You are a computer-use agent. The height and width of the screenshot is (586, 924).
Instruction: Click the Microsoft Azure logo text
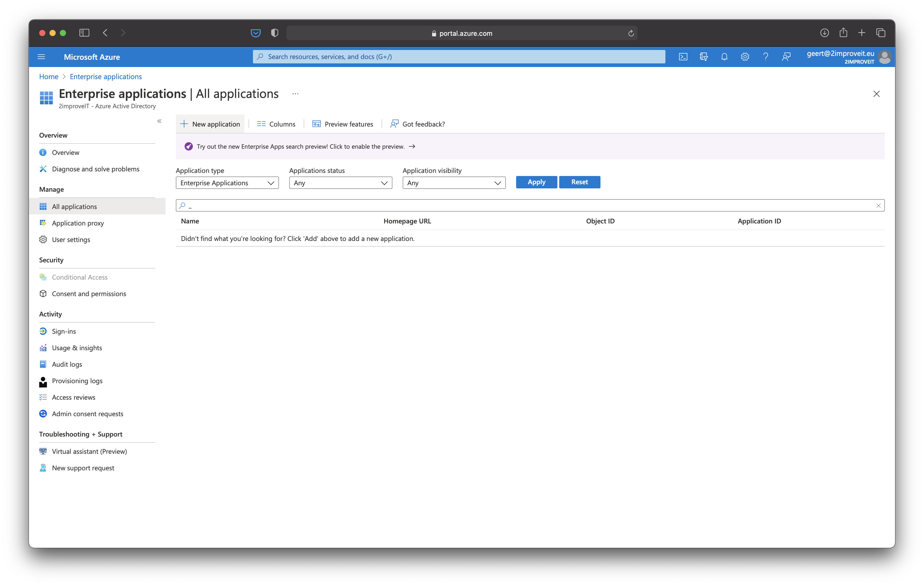92,57
